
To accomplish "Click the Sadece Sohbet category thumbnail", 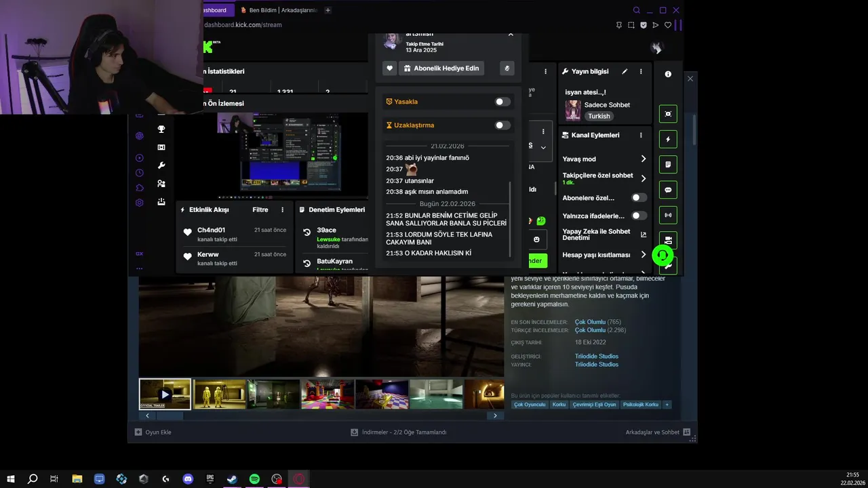I will coord(573,110).
